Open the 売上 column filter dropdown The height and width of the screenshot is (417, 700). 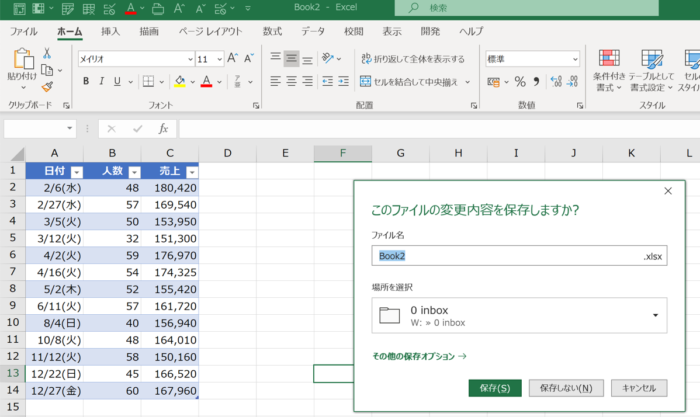pyautogui.click(x=192, y=172)
